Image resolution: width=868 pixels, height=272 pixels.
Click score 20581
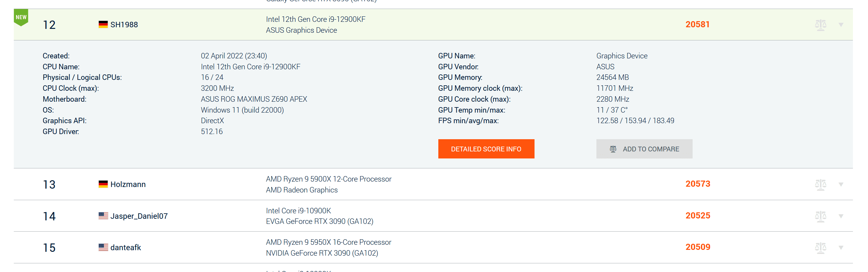pos(697,25)
